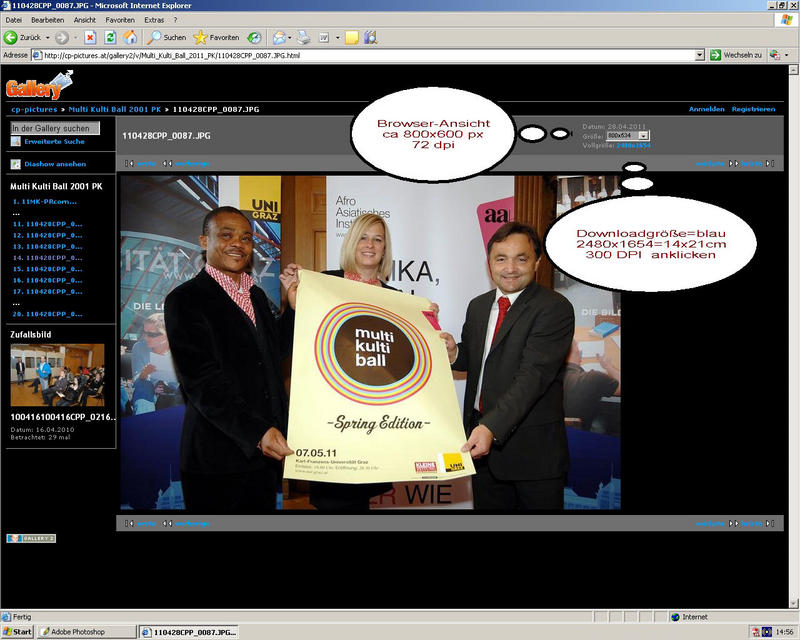Open the Suchen search toolbar button

[168, 37]
